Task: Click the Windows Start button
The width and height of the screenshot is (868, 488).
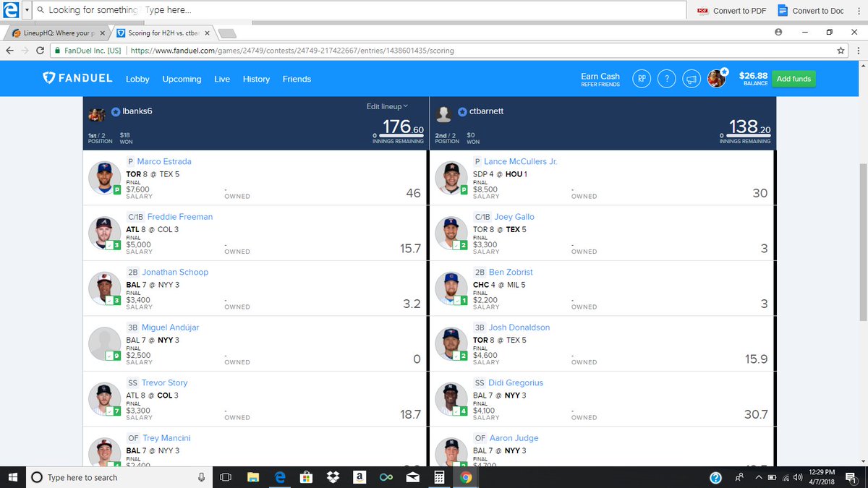Action: (14, 477)
